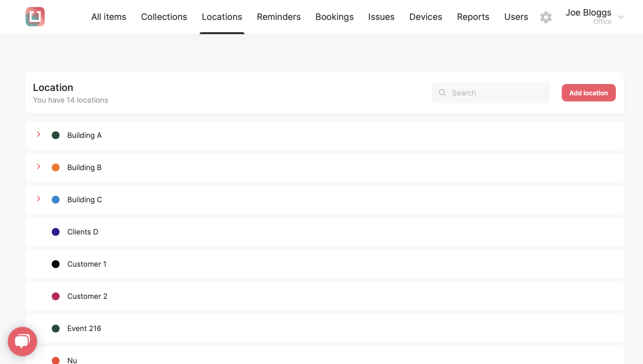Expand the Building C location

39,199
